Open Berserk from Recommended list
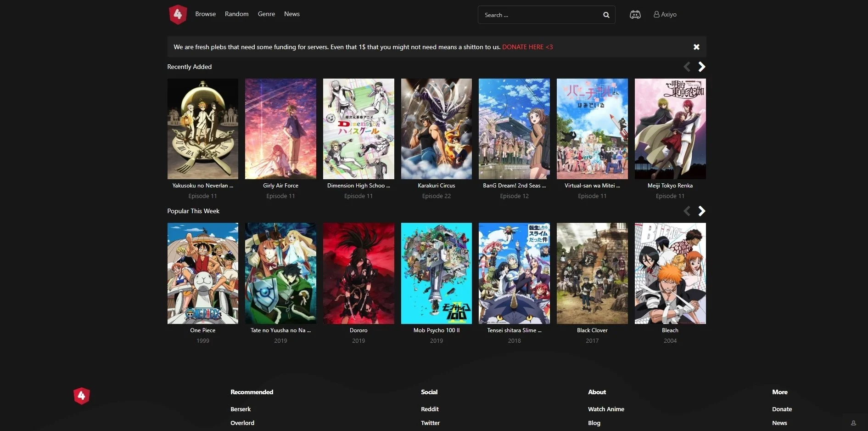Viewport: 868px width, 431px height. (x=241, y=409)
